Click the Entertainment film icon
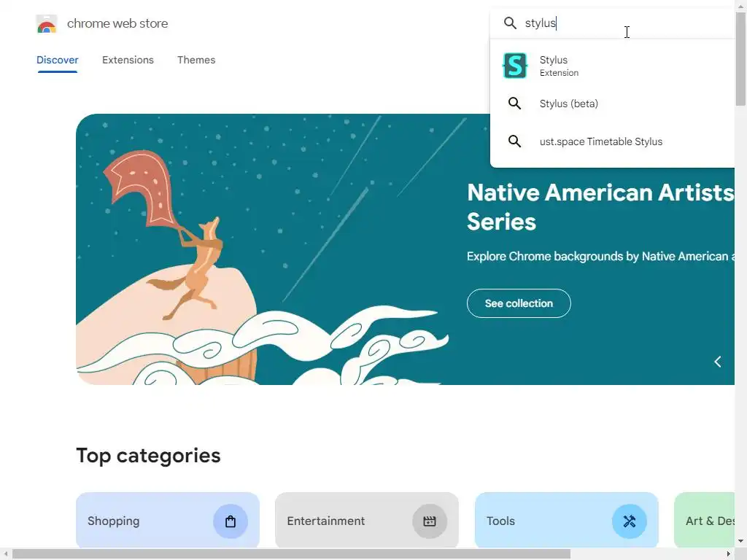Viewport: 747px width, 560px height. click(430, 521)
